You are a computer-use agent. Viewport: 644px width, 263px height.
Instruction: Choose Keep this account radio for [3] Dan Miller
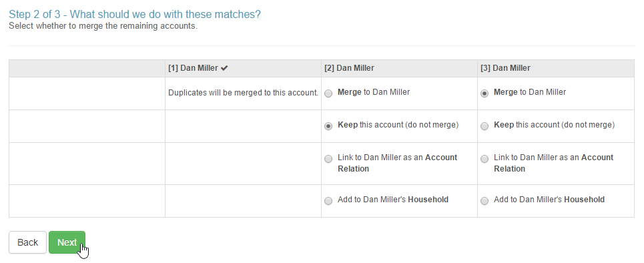(x=485, y=126)
